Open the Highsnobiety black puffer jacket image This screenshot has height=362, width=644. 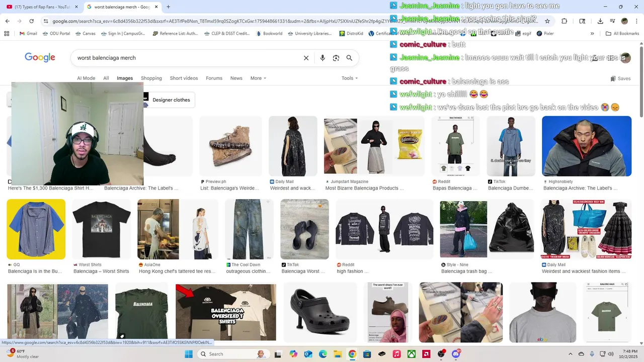point(587,146)
